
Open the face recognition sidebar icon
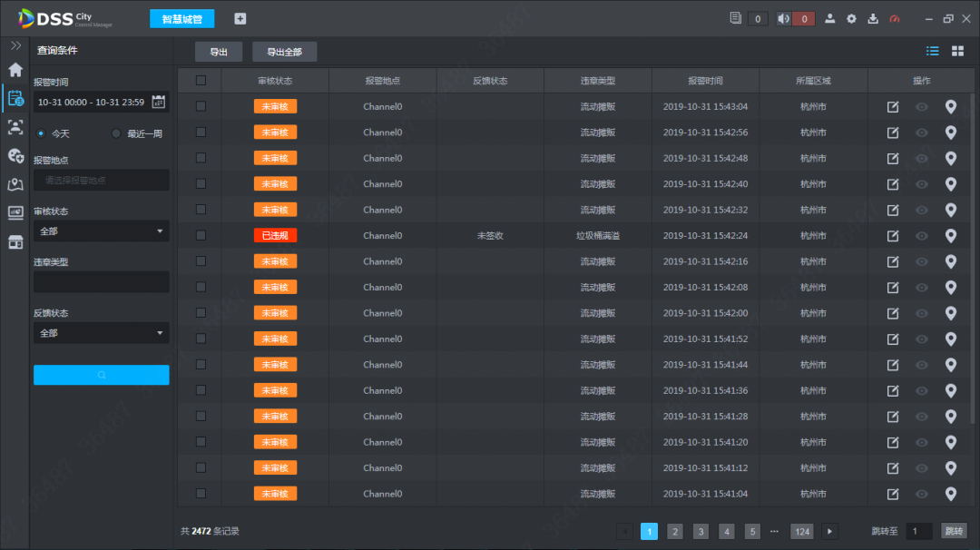15,127
